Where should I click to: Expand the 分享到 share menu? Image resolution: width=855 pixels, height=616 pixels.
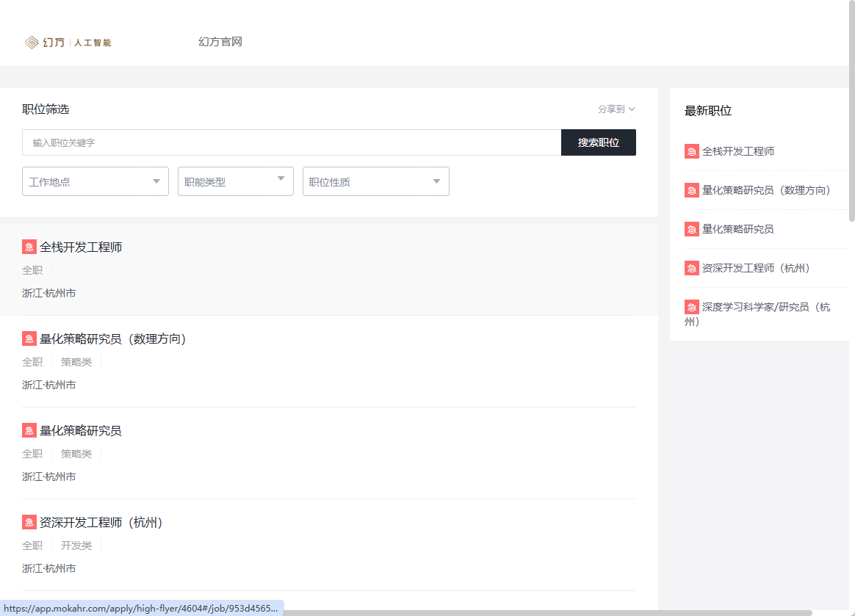[616, 109]
